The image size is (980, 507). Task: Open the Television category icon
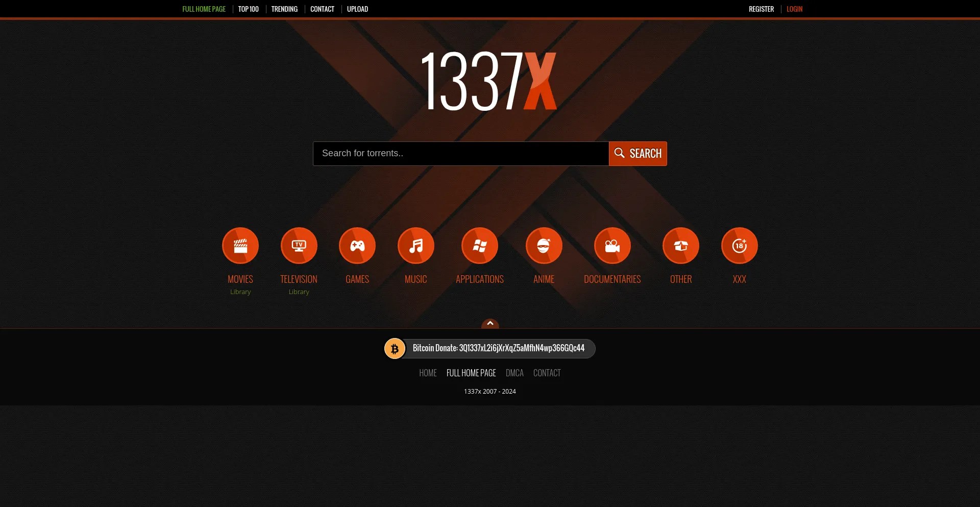[x=299, y=246]
